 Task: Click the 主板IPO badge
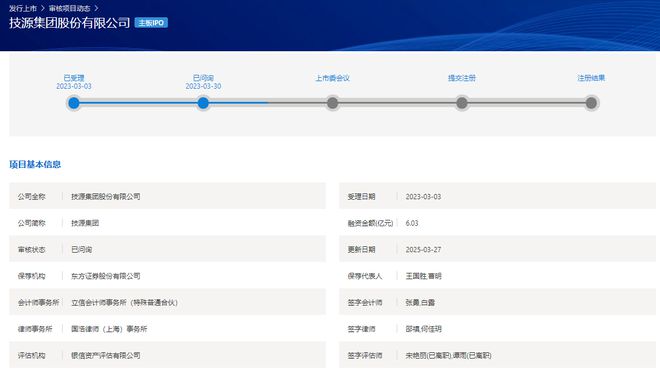coord(151,23)
